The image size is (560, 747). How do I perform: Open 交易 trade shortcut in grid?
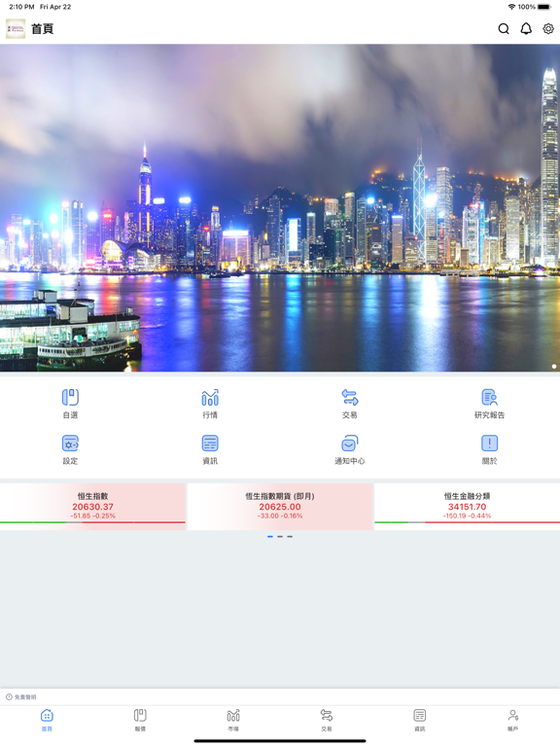pos(350,404)
